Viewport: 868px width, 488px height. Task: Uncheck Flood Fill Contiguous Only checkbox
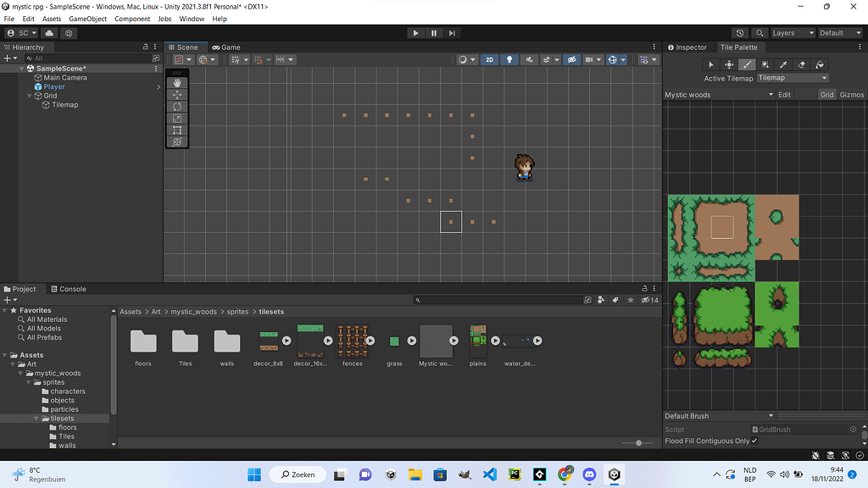pos(754,441)
